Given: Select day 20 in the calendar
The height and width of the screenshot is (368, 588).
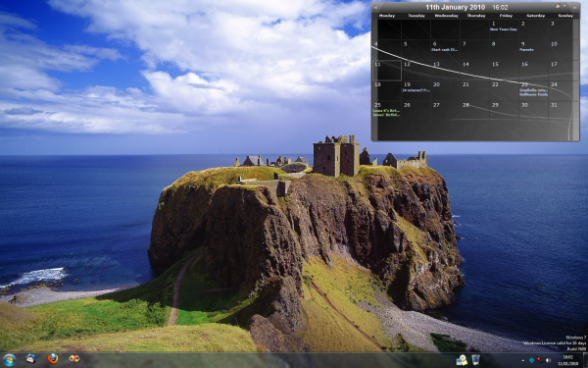Looking at the screenshot, I should tap(445, 91).
